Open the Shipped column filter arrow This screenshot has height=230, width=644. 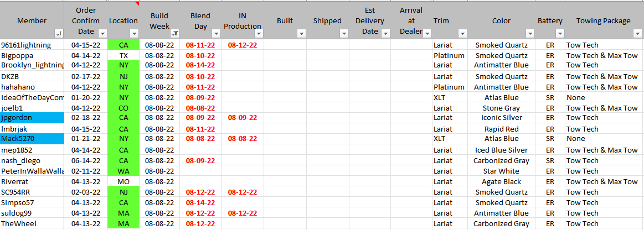344,34
